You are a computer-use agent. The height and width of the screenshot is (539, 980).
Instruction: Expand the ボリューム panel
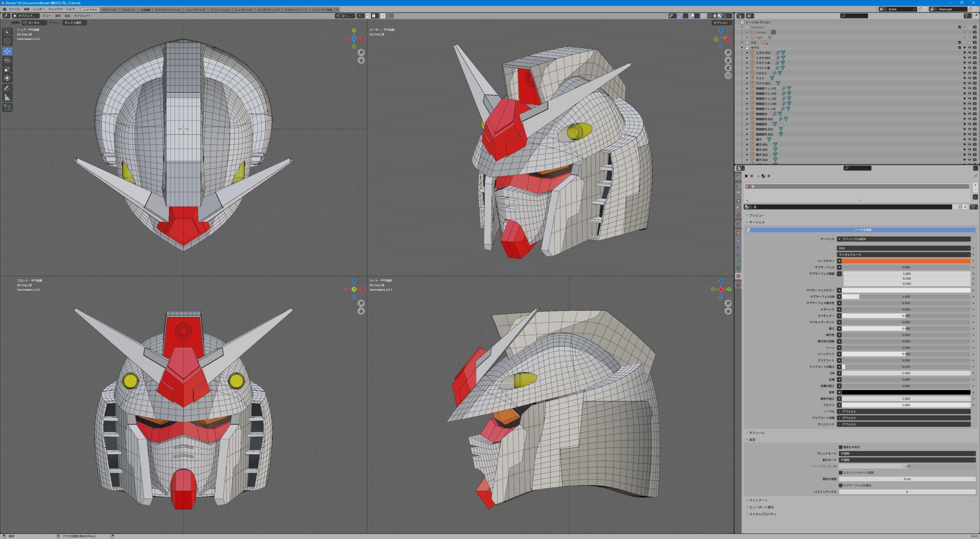(756, 433)
